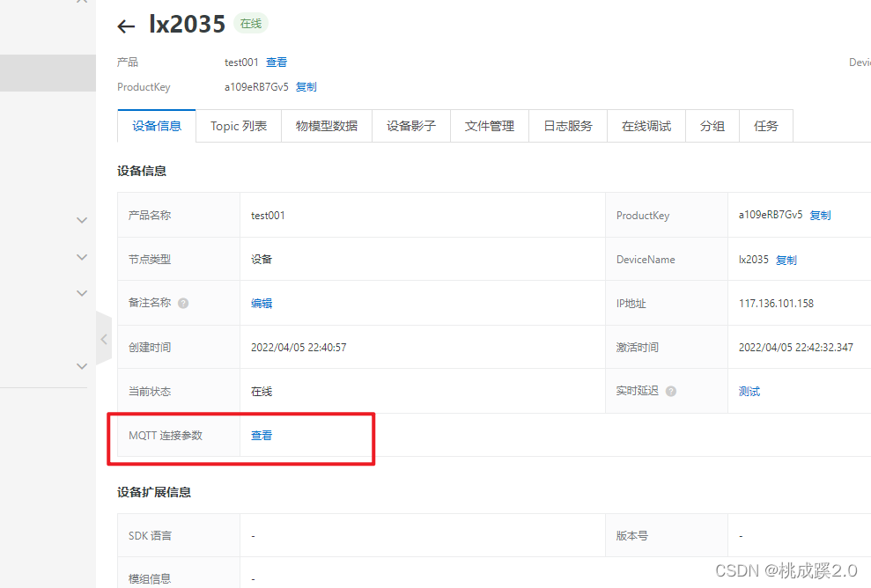The image size is (871, 588).
Task: Click the 节点类型 label cell
Action: pyautogui.click(x=179, y=260)
